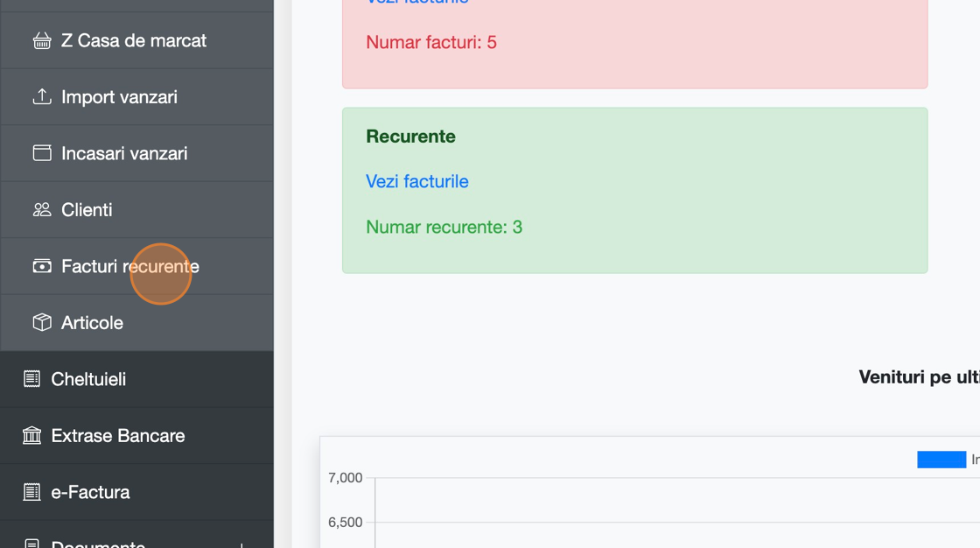Click the Numar facturi: 5 text
The image size is (980, 548).
click(431, 42)
